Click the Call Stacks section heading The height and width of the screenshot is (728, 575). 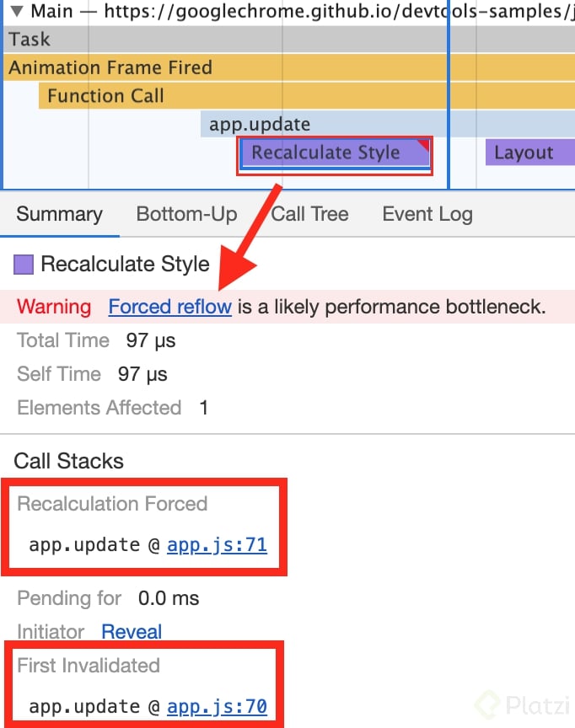tap(68, 461)
